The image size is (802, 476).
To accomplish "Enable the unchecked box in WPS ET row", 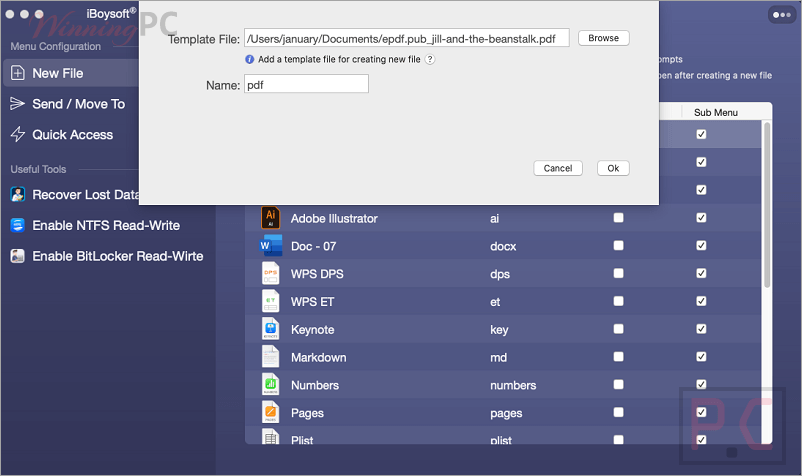I will click(x=618, y=301).
